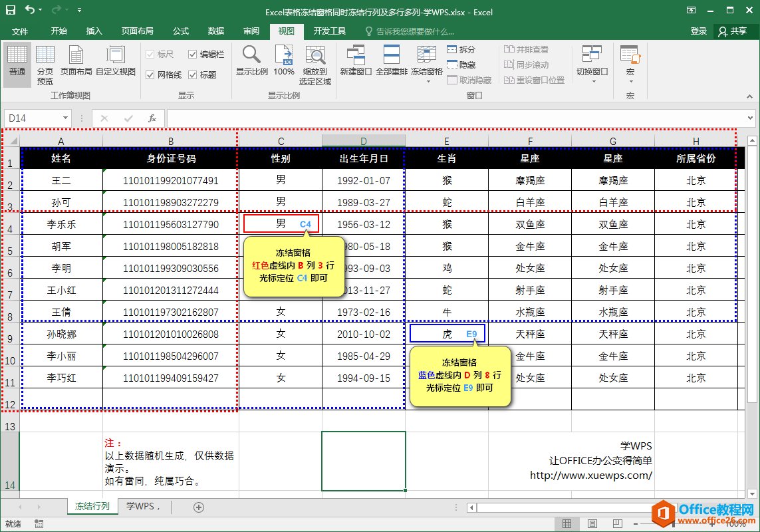Click the select all corner triangle

[13, 141]
